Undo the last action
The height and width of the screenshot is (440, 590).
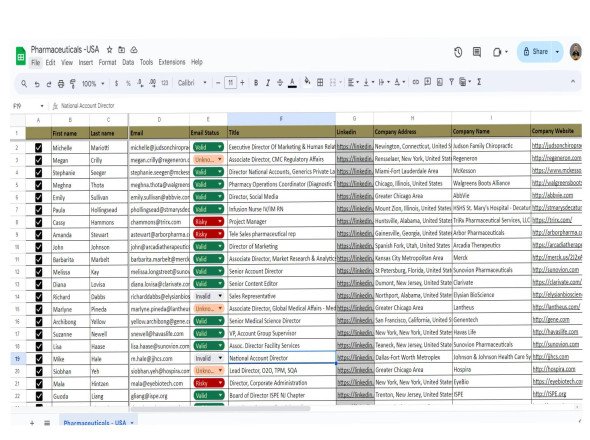point(36,84)
